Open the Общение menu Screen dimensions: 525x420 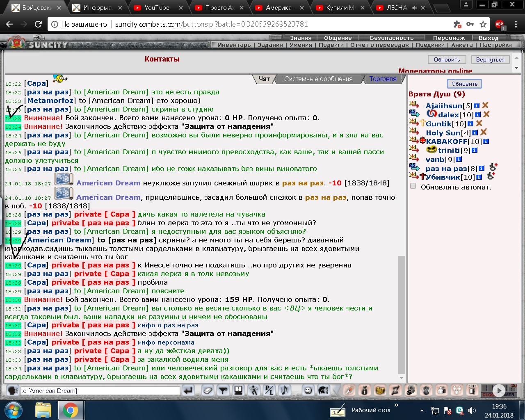(338, 38)
